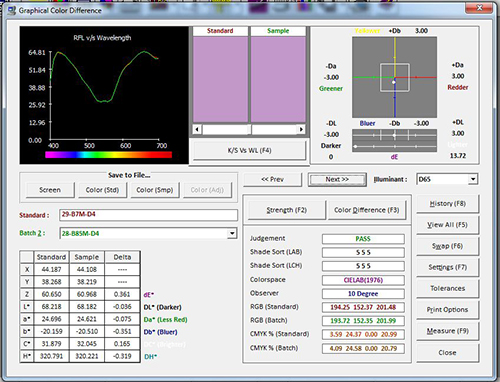Screen dimensions: 500x382
Task: Click the DL lightness slider bar
Action: 394,135
